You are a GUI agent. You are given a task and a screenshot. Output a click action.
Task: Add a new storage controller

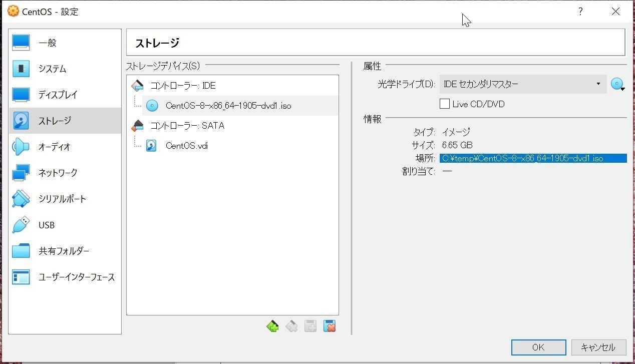click(x=272, y=326)
